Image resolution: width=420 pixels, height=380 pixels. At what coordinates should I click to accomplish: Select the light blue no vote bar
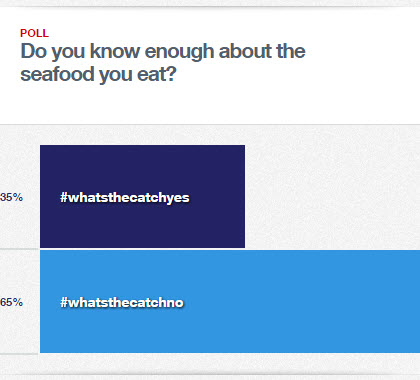pyautogui.click(x=230, y=301)
